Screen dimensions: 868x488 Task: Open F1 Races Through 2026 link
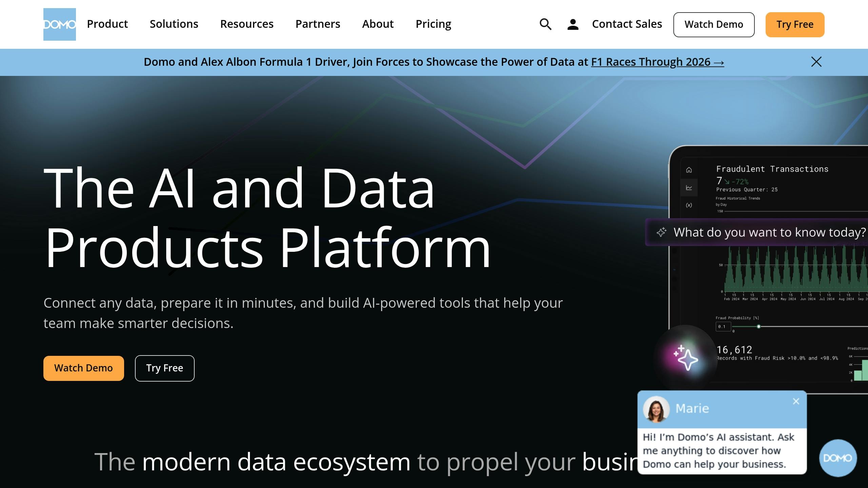(x=657, y=62)
